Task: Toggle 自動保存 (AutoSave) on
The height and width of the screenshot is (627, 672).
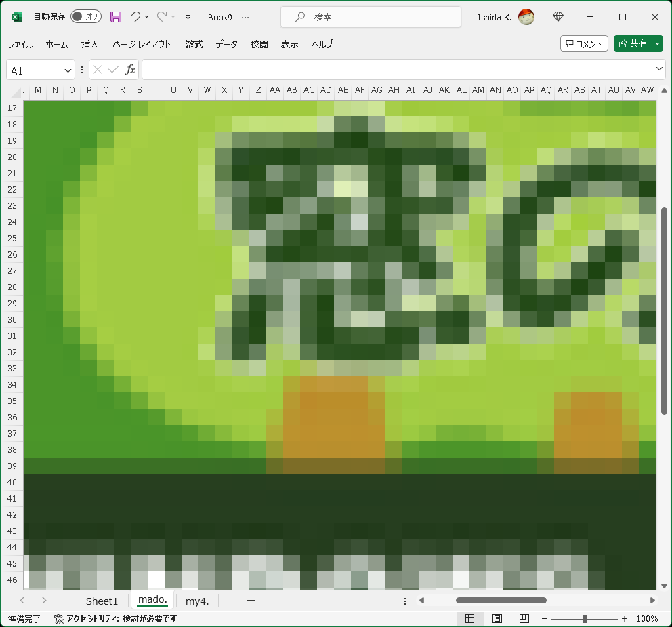Action: [85, 16]
